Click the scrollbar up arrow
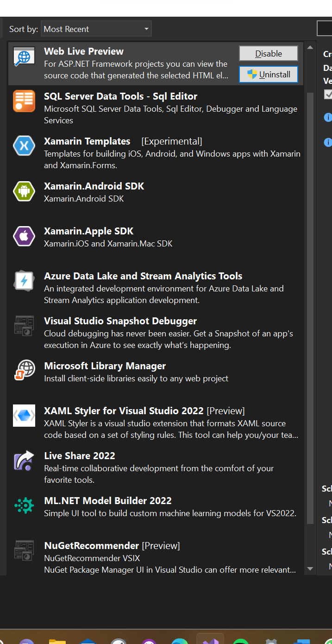The width and height of the screenshot is (332, 644). click(310, 48)
